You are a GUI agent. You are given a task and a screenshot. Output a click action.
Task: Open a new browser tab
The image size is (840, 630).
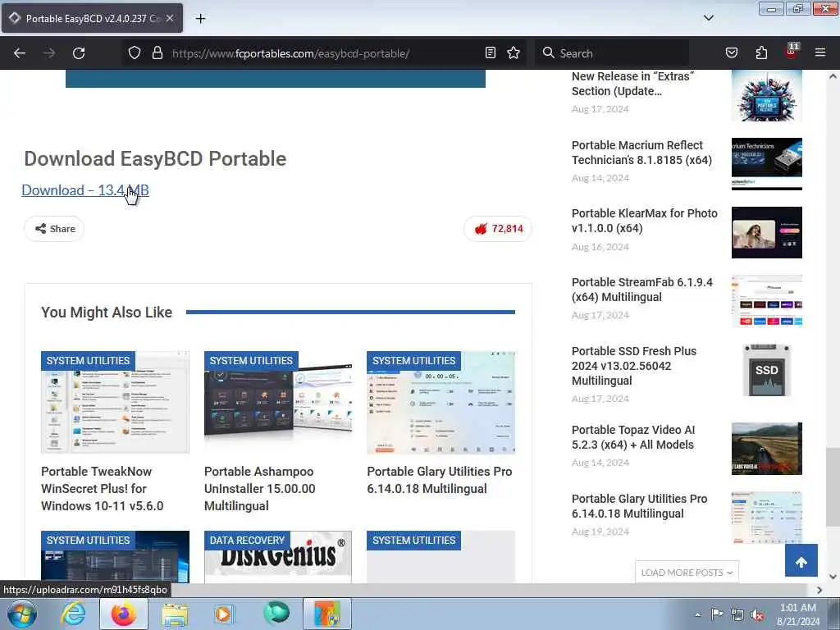pyautogui.click(x=200, y=19)
